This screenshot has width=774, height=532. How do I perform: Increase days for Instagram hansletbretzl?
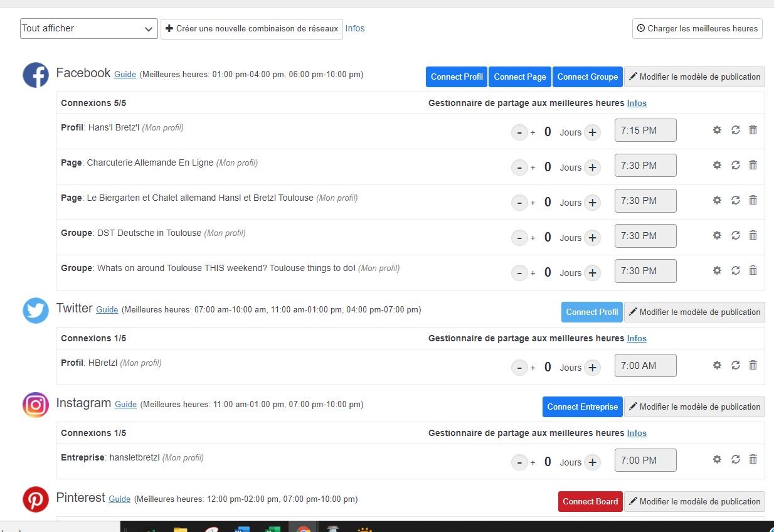coord(592,462)
